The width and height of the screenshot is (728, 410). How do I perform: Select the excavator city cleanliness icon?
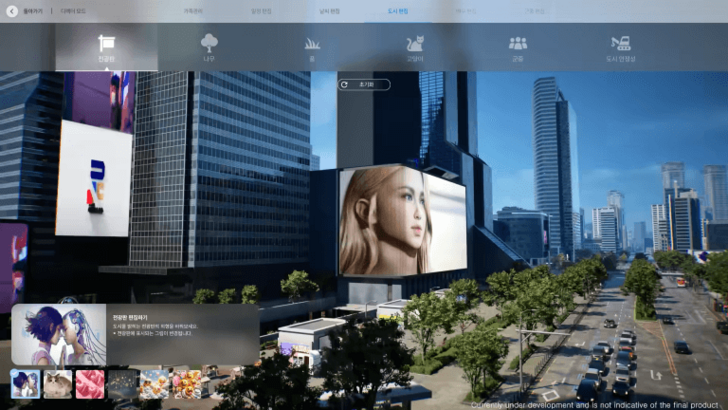coord(620,46)
